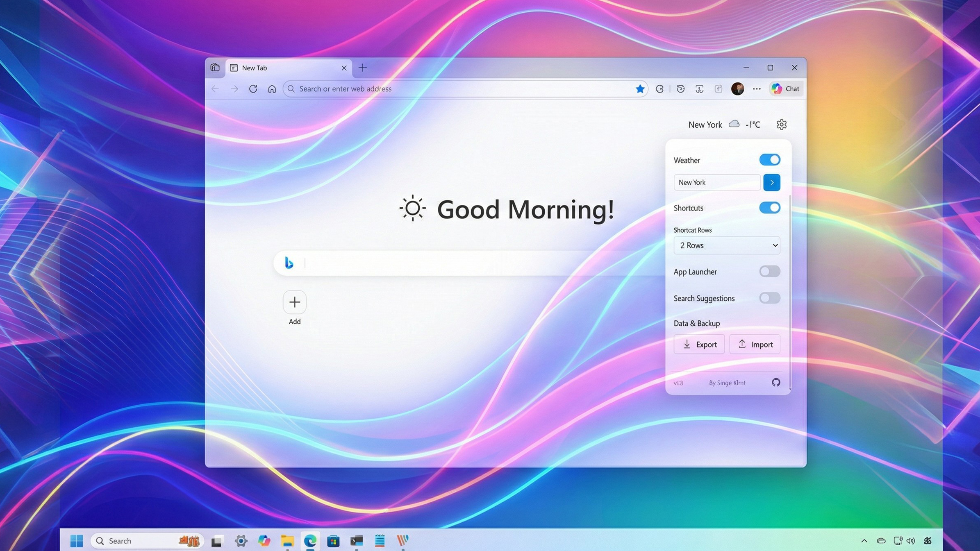980x551 pixels.
Task: Turn off the Shortcuts toggle
Action: coord(770,208)
